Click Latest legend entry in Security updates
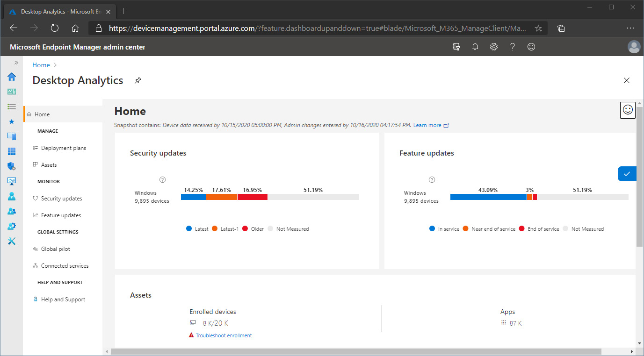 tap(197, 229)
